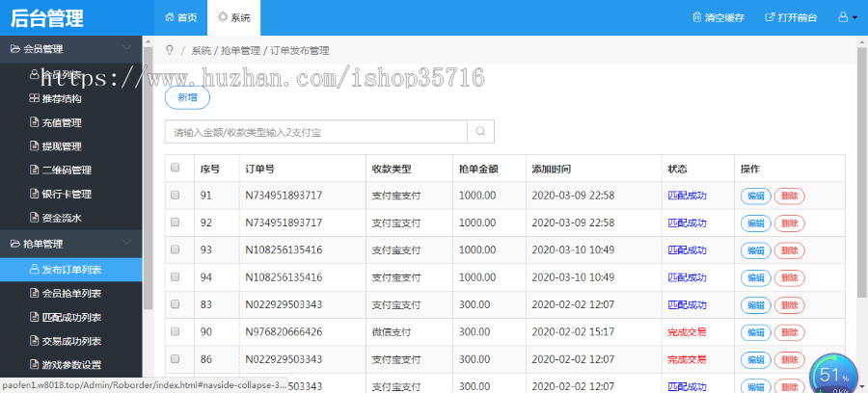Check the box for row 86
Screen dimensions: 868x393
click(175, 358)
